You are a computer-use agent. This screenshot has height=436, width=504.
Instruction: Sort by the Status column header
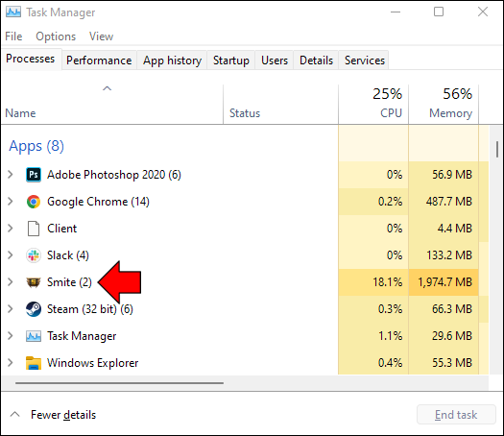tap(280, 105)
